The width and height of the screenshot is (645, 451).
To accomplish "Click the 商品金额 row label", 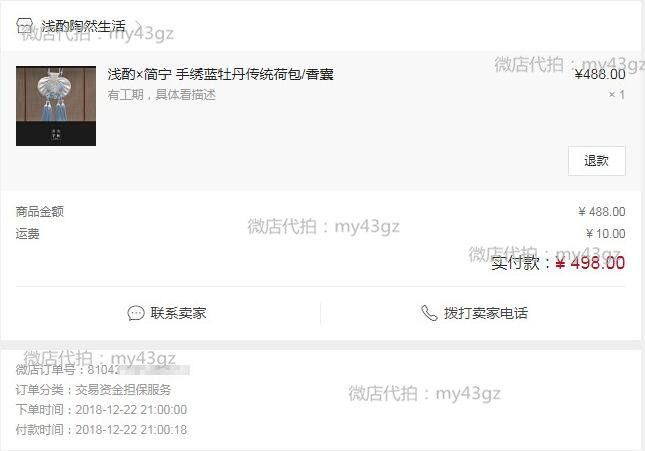I will pyautogui.click(x=40, y=212).
